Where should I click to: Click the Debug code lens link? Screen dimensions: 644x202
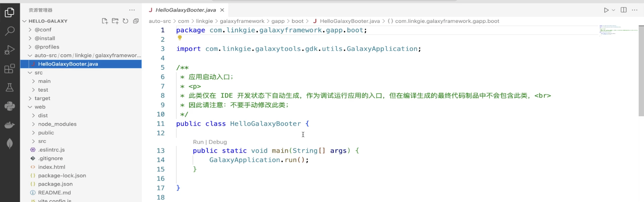(218, 142)
